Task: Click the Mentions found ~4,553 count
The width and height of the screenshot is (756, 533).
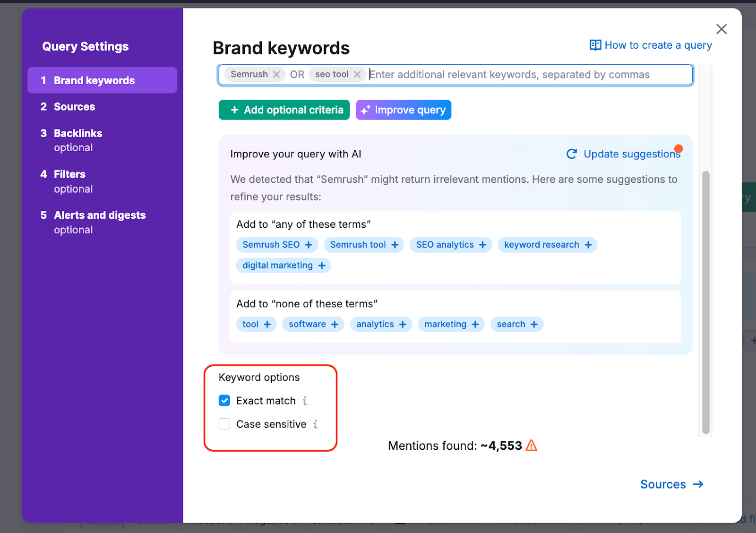Action: [x=501, y=446]
